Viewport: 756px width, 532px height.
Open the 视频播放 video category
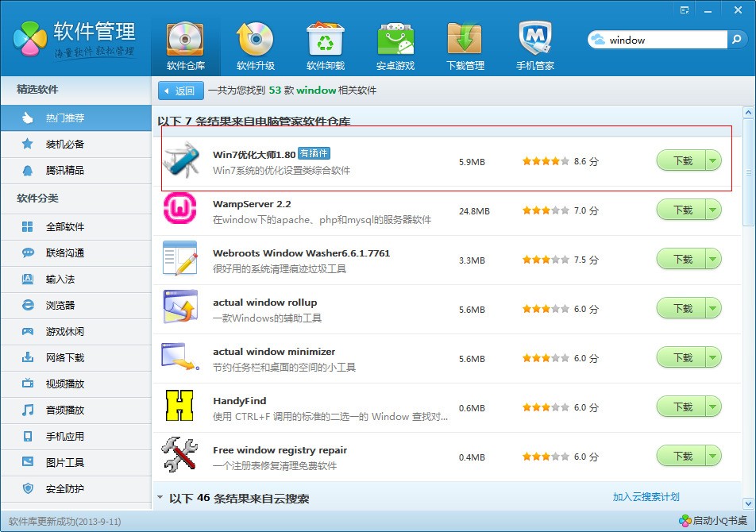point(75,384)
